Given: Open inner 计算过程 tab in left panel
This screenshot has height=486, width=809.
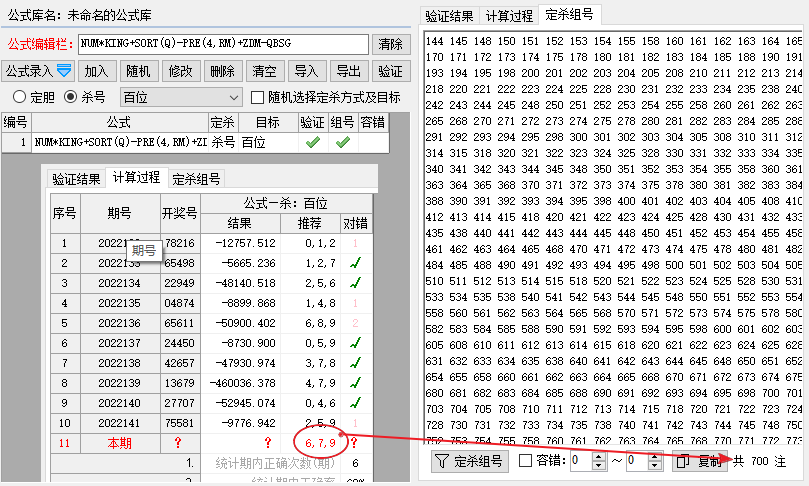Looking at the screenshot, I should coord(136,177).
